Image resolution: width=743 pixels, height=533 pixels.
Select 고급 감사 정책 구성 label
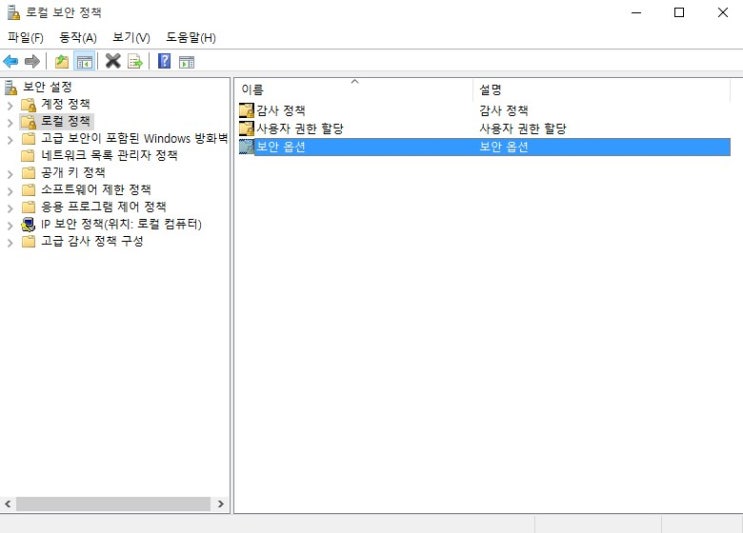click(92, 241)
